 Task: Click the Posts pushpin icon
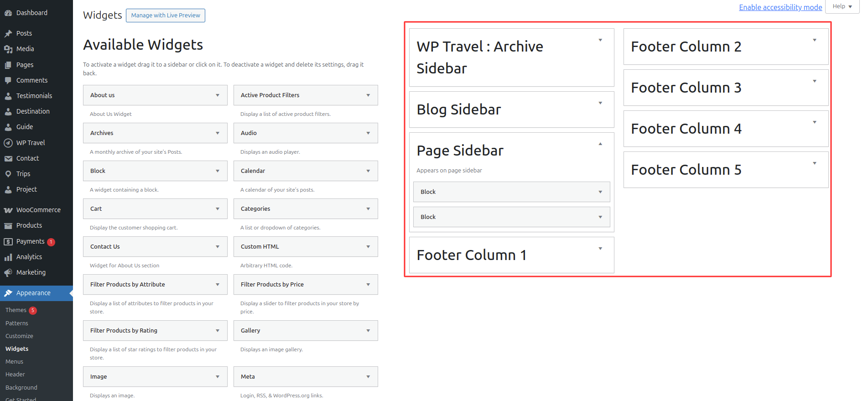[x=8, y=33]
